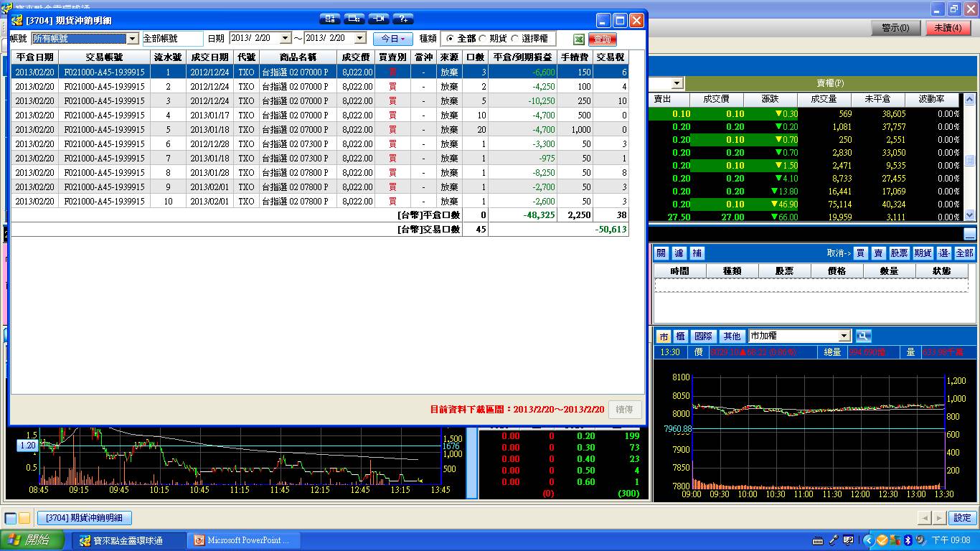Click the search magnifier beside 市加權 dropdown
This screenshot has height=551, width=980.
coord(862,336)
